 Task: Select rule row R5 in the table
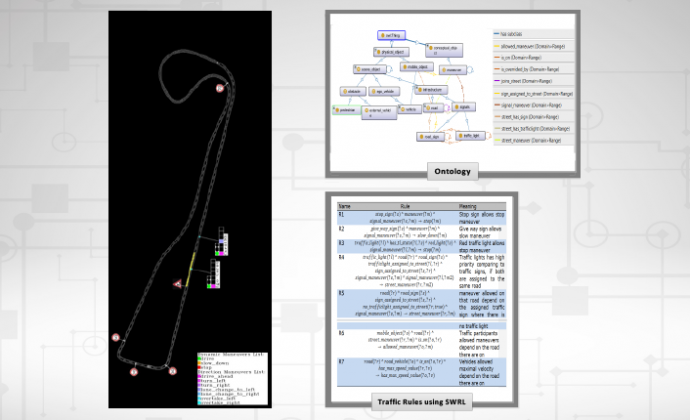tap(422, 304)
